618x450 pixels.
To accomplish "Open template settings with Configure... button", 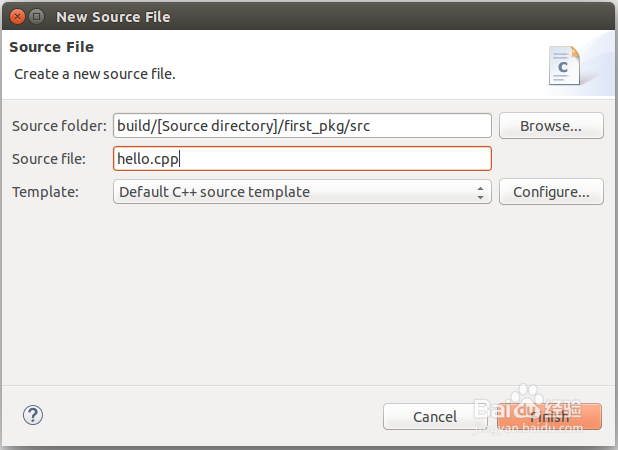I will point(551,192).
